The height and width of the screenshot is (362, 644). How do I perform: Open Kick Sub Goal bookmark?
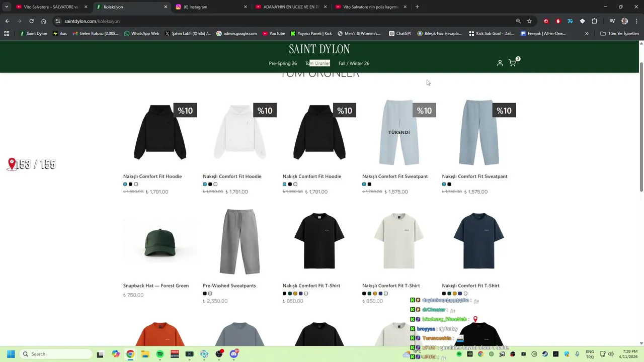point(492,34)
